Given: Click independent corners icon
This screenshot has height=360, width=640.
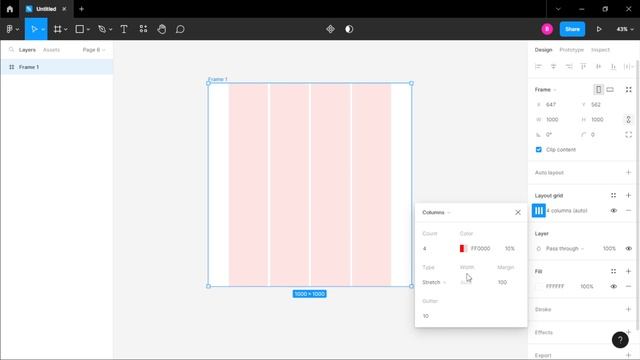Looking at the screenshot, I should click(x=629, y=135).
